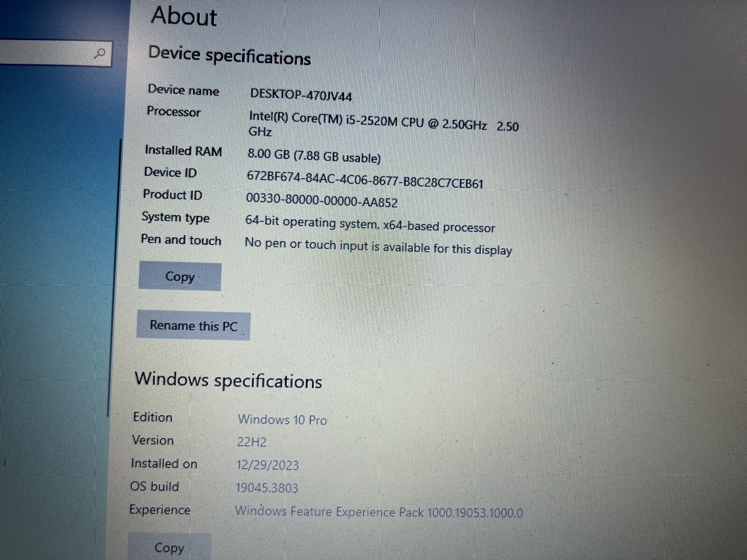Click the Installed on label
The height and width of the screenshot is (560, 747).
pyautogui.click(x=164, y=463)
